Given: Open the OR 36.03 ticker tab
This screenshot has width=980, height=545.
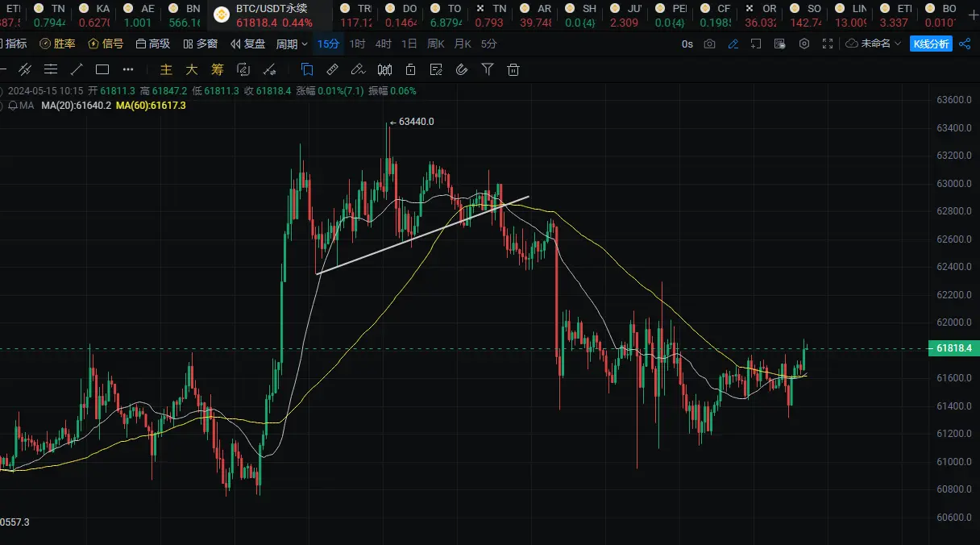Looking at the screenshot, I should (762, 15).
